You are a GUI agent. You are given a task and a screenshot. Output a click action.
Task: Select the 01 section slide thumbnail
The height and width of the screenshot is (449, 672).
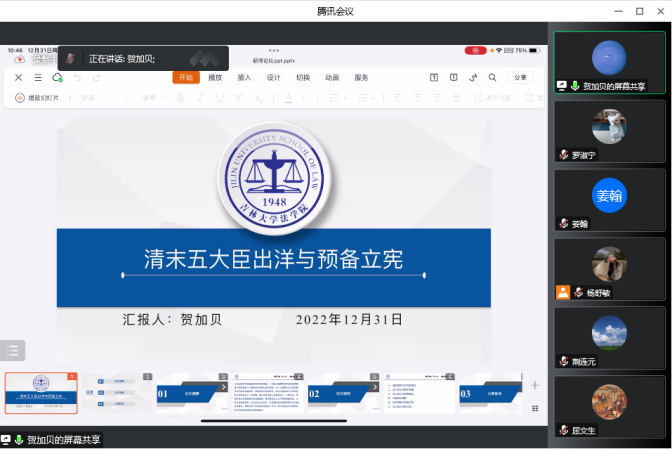pyautogui.click(x=192, y=393)
